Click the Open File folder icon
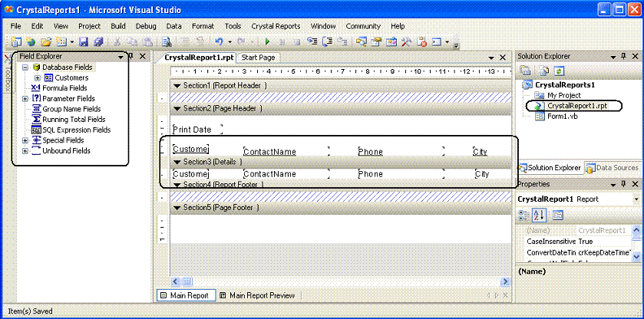This screenshot has height=319, width=644. click(x=46, y=41)
